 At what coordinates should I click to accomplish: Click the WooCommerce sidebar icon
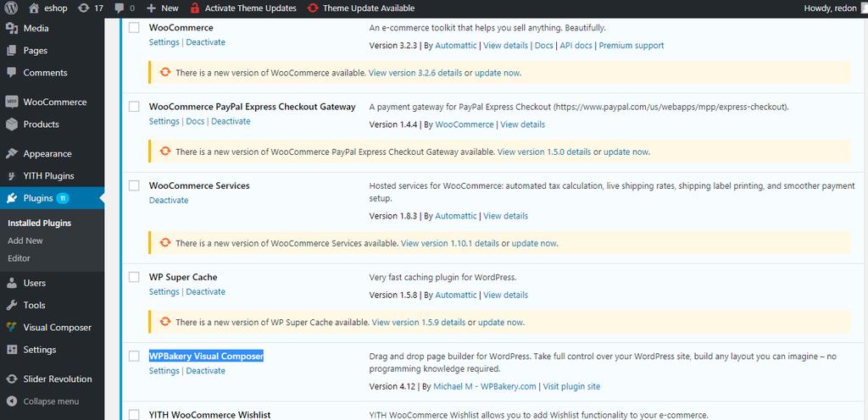(x=12, y=102)
